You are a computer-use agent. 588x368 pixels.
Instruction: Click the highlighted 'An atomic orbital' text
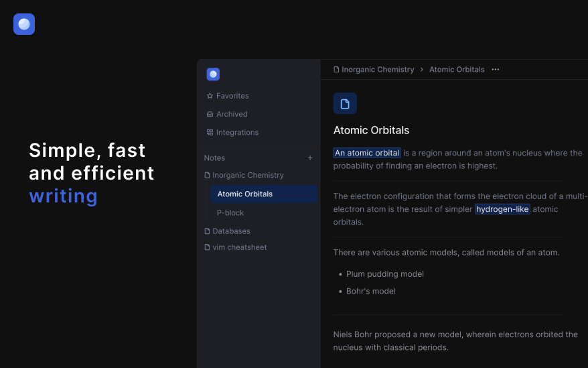pos(367,153)
